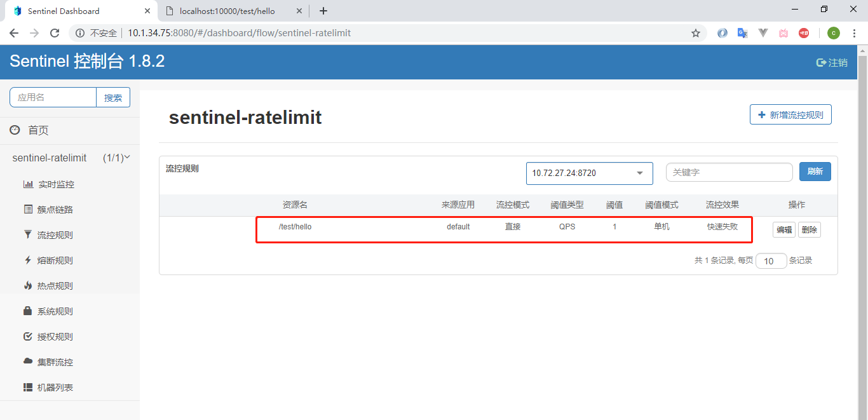Click the 关键字 keyword search field

[x=729, y=172]
